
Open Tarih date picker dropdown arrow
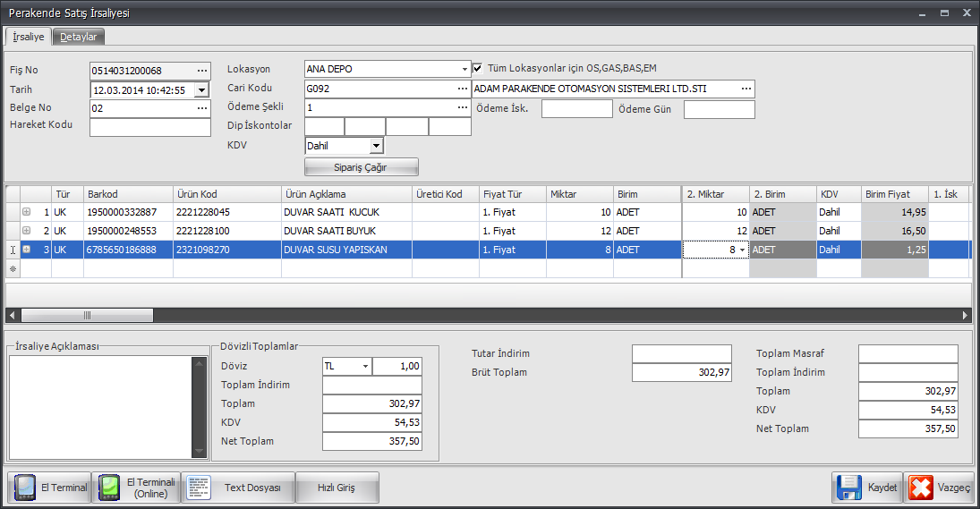tap(201, 90)
